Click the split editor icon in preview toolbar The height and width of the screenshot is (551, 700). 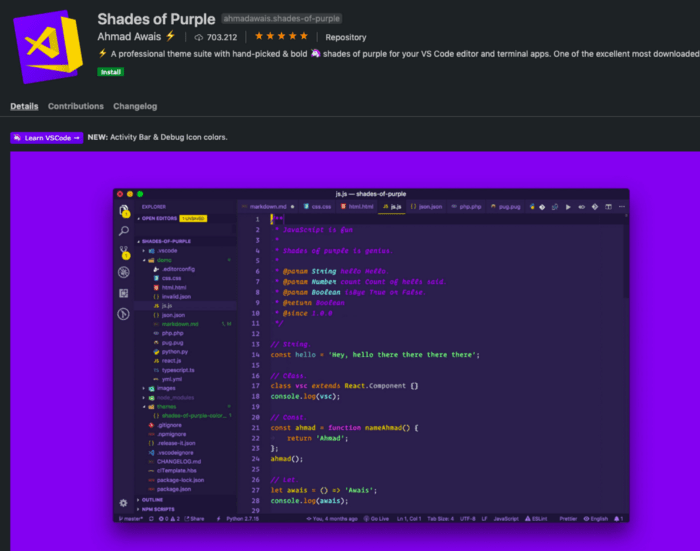(608, 207)
